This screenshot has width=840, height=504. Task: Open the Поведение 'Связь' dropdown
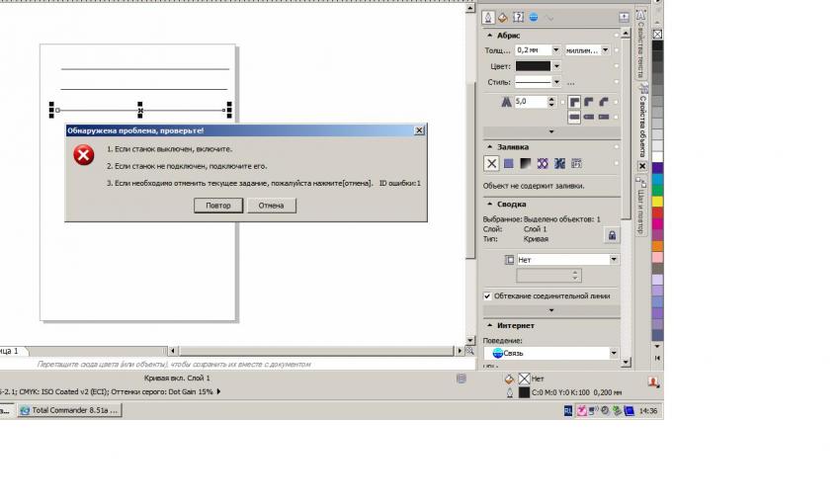614,353
